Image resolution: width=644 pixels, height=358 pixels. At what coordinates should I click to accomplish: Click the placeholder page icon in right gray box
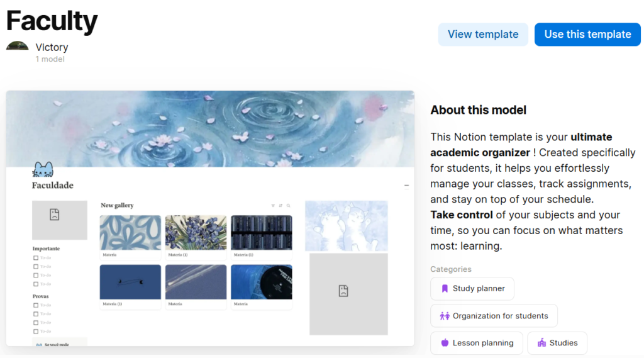coord(343,291)
